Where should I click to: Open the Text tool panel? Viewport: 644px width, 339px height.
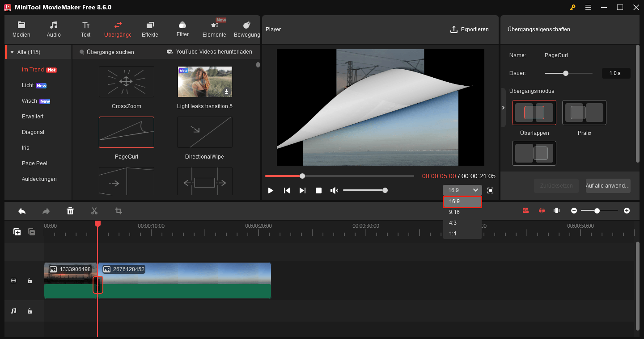tap(85, 29)
